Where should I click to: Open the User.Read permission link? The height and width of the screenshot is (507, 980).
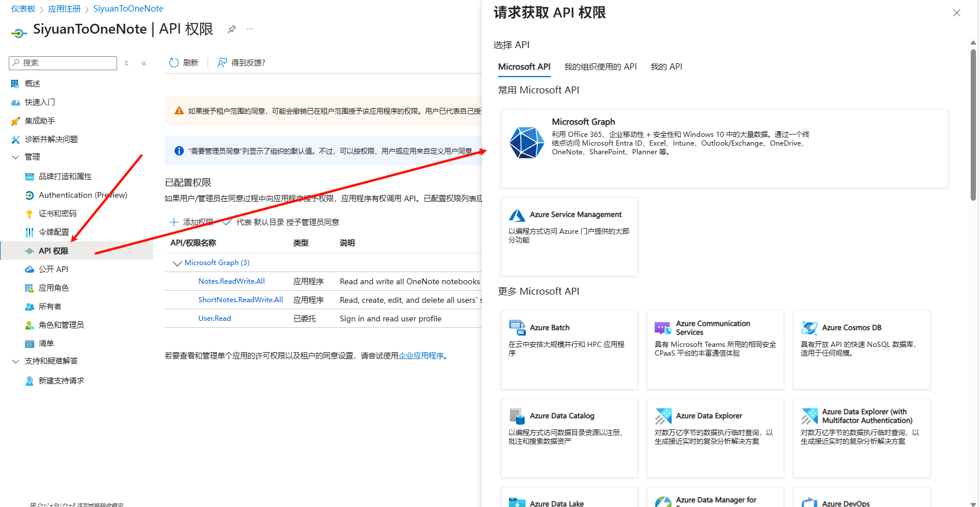[215, 318]
